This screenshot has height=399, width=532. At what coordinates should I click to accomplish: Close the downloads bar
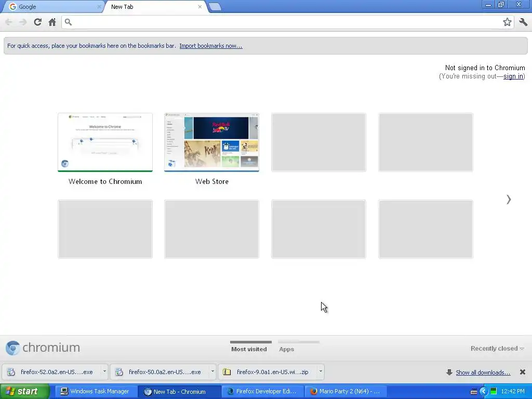pyautogui.click(x=523, y=372)
